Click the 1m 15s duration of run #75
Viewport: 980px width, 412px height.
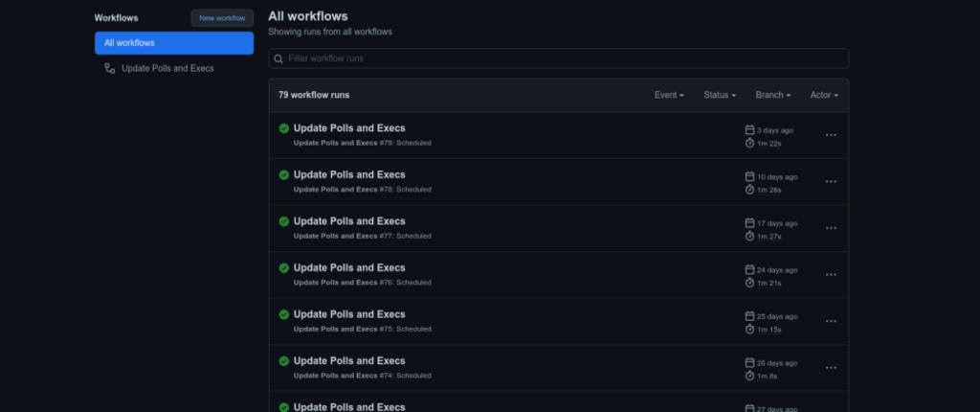pos(768,330)
